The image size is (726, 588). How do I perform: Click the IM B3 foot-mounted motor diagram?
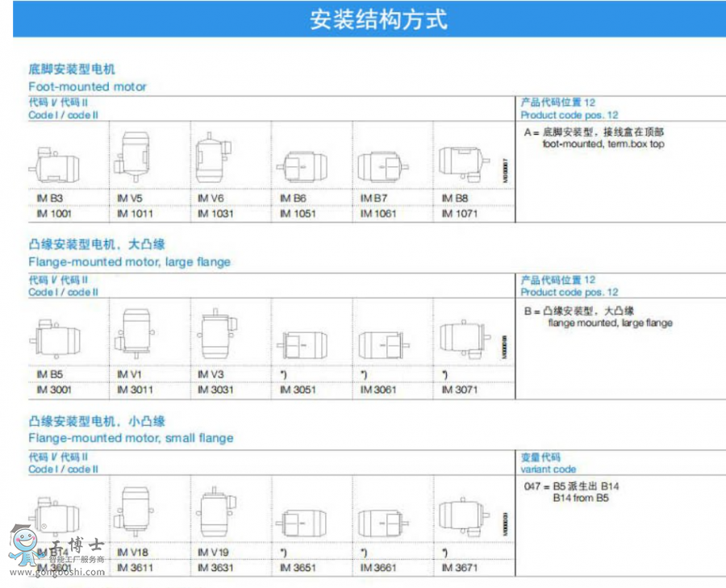click(x=56, y=165)
